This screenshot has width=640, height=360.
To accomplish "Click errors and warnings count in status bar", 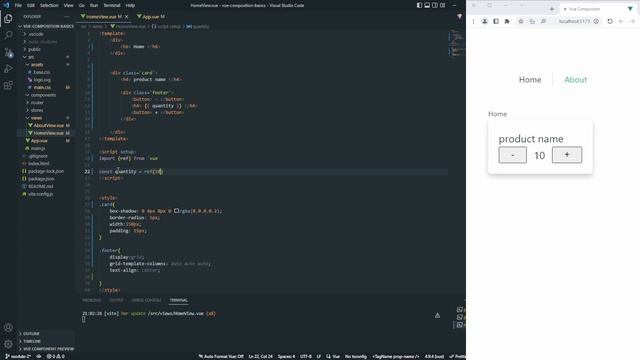I will [x=56, y=356].
